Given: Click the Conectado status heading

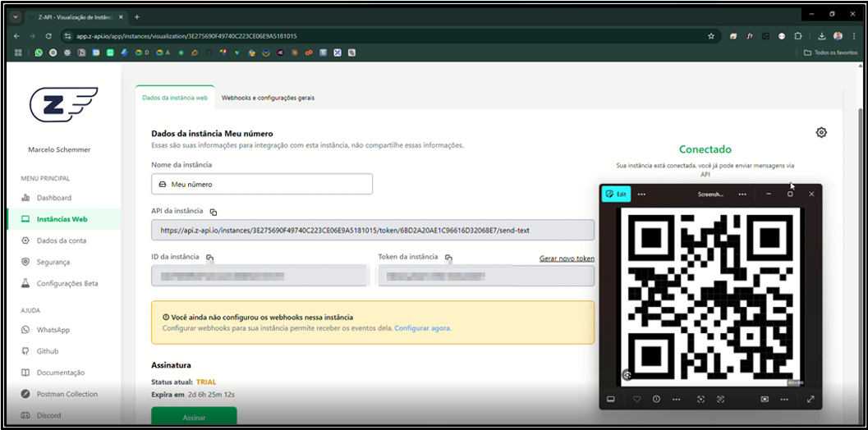Looking at the screenshot, I should pos(705,149).
